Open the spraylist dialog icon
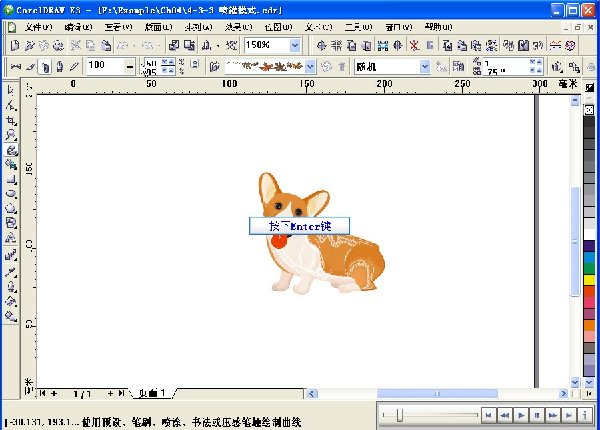Screen dimensions: 600x430 pyautogui.click(x=458, y=67)
